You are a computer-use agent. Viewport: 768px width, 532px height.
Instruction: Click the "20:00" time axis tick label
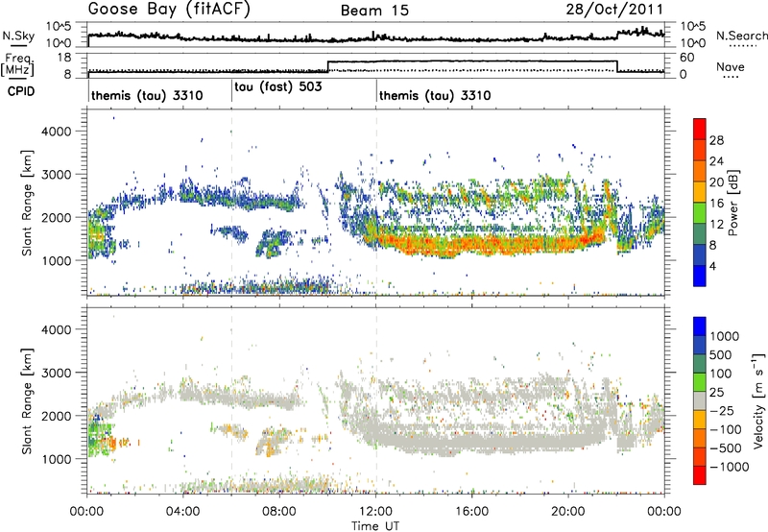568,512
